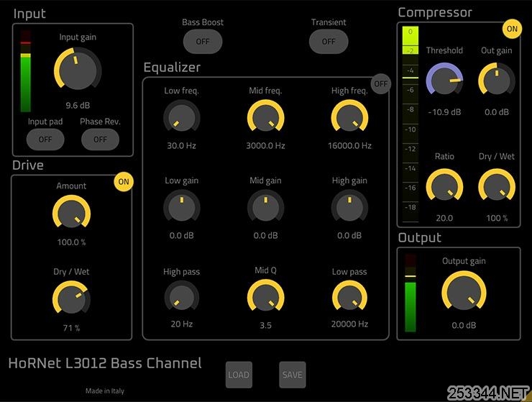Click the Input level meter
Image resolution: width=532 pixels, height=402 pixels.
(25, 71)
